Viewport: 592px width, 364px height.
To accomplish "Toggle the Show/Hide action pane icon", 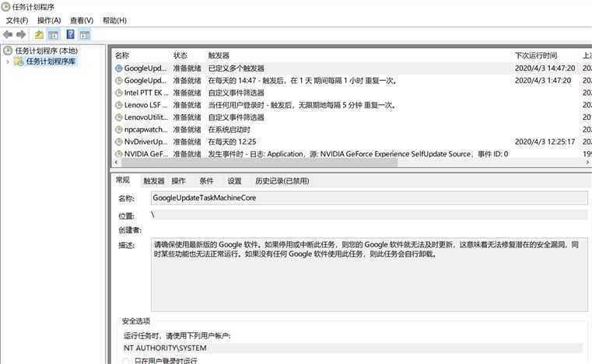I will click(x=85, y=35).
